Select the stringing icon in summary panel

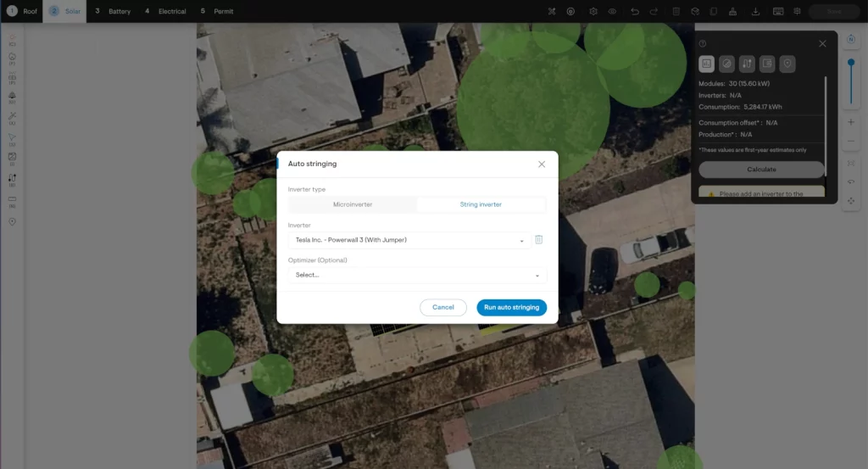tap(747, 64)
